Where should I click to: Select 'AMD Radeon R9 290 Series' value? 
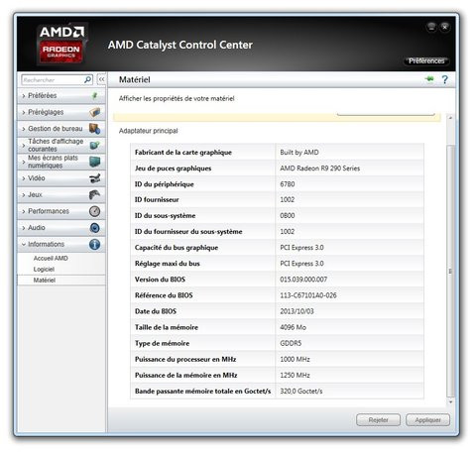(319, 169)
